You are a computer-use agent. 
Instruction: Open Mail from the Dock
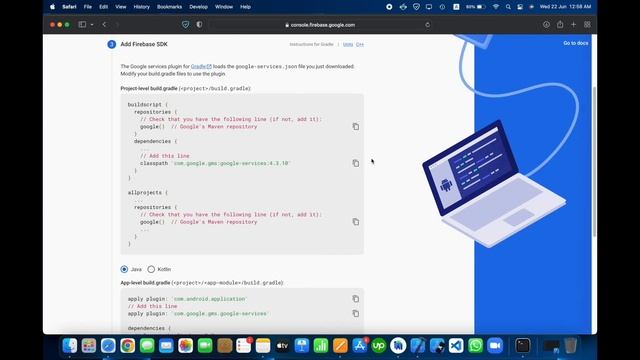click(x=166, y=346)
